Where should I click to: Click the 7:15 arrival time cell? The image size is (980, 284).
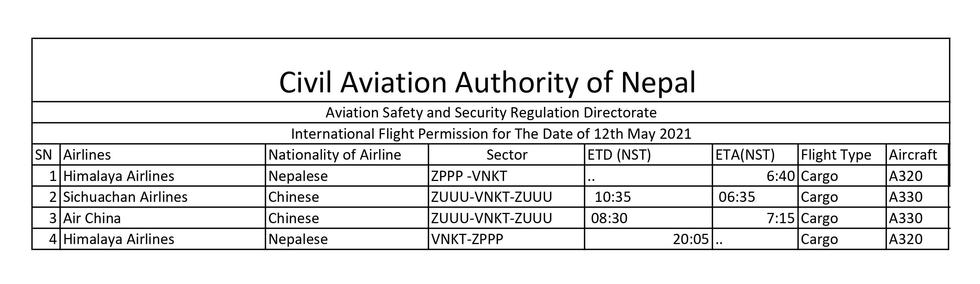pos(781,219)
